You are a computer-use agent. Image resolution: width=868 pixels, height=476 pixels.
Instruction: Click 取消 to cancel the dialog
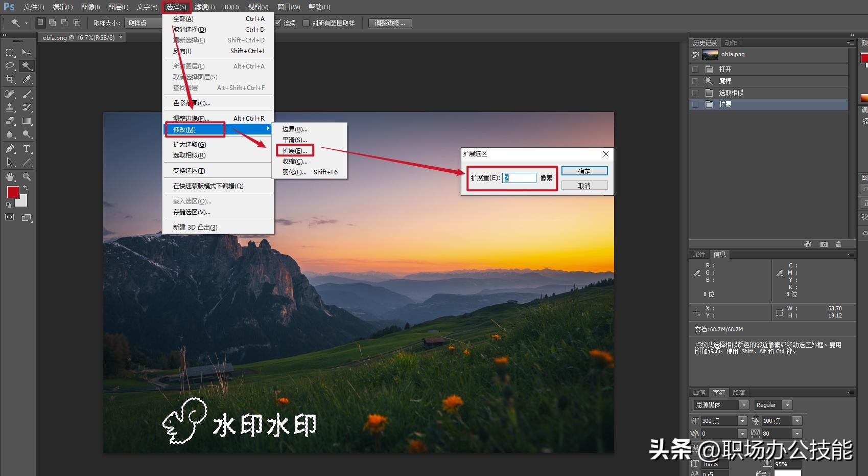coord(584,186)
